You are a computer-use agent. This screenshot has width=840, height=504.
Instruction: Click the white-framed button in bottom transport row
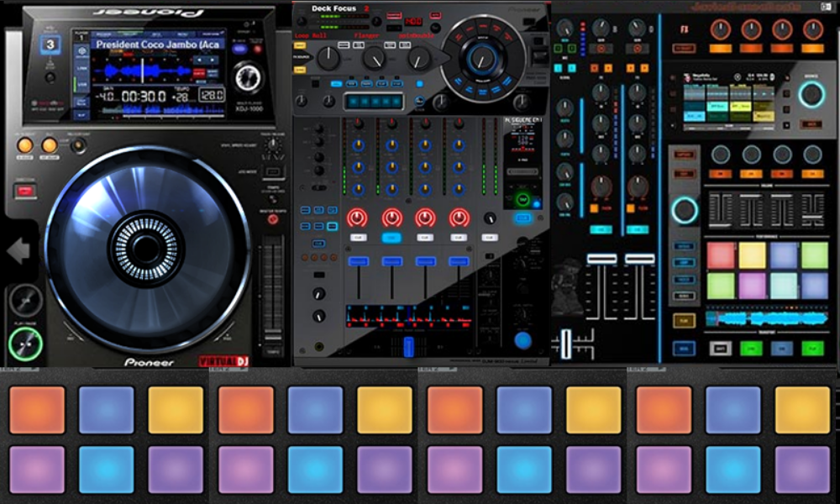click(720, 349)
